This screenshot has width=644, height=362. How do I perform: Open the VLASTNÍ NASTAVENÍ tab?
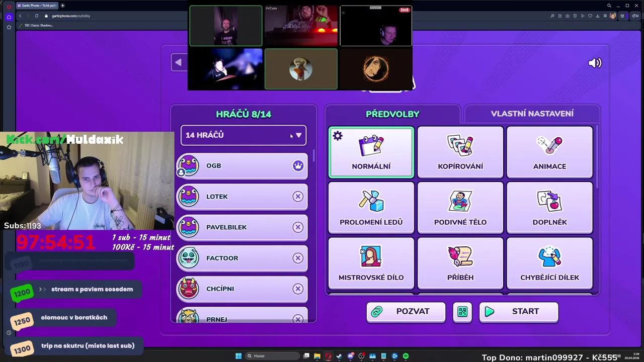[x=532, y=114]
